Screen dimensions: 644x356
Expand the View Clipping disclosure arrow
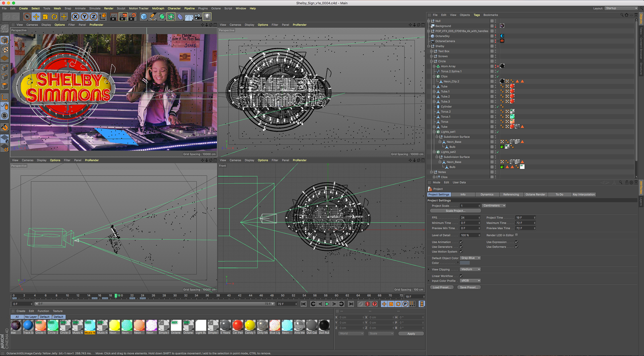pos(429,269)
